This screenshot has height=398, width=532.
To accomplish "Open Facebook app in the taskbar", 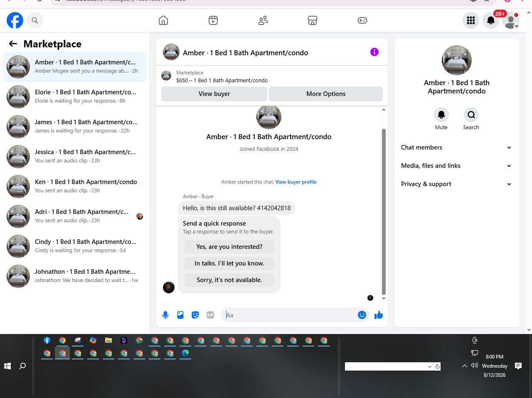I will 47,341.
